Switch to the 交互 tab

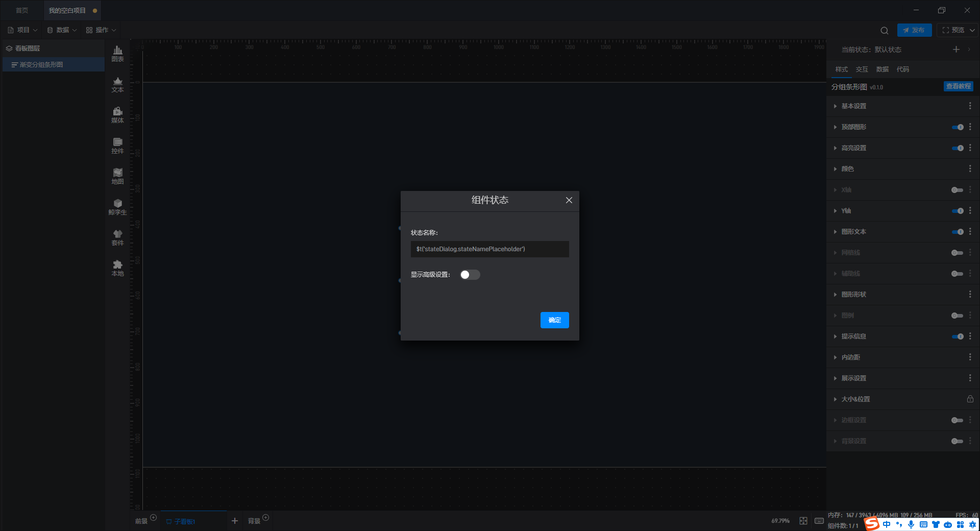pyautogui.click(x=862, y=69)
